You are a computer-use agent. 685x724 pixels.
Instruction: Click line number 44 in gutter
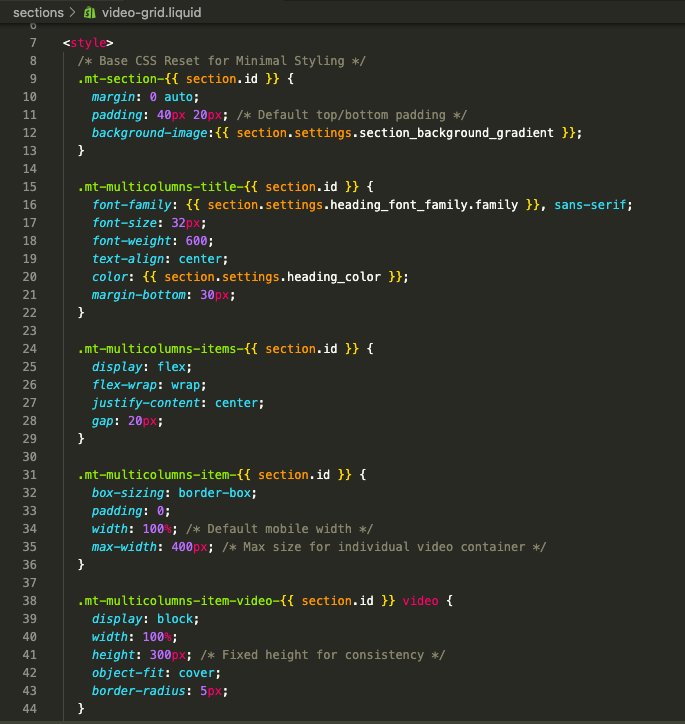click(x=30, y=709)
